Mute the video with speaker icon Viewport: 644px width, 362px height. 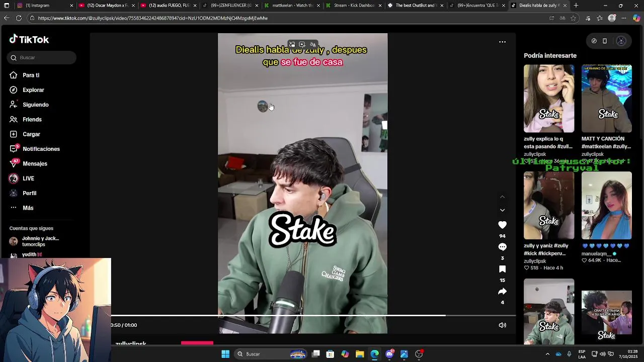502,325
